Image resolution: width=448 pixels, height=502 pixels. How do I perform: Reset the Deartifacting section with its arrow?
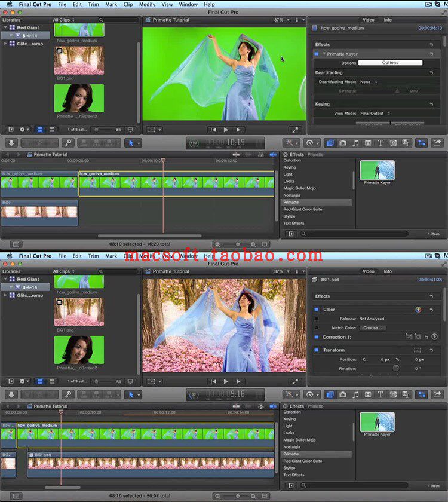431,73
